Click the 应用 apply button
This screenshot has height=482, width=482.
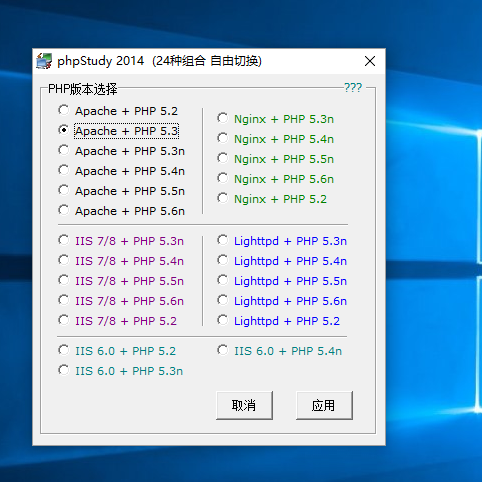(x=324, y=405)
